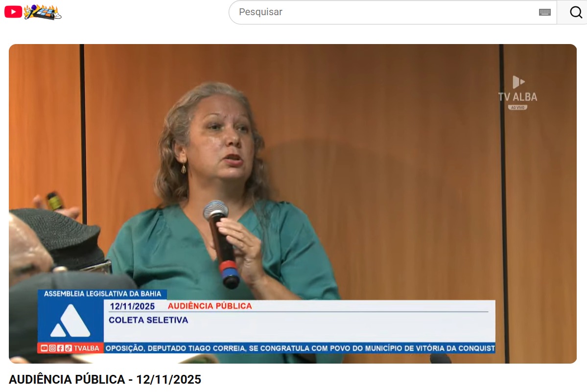Click the video title below the player

coord(105,379)
